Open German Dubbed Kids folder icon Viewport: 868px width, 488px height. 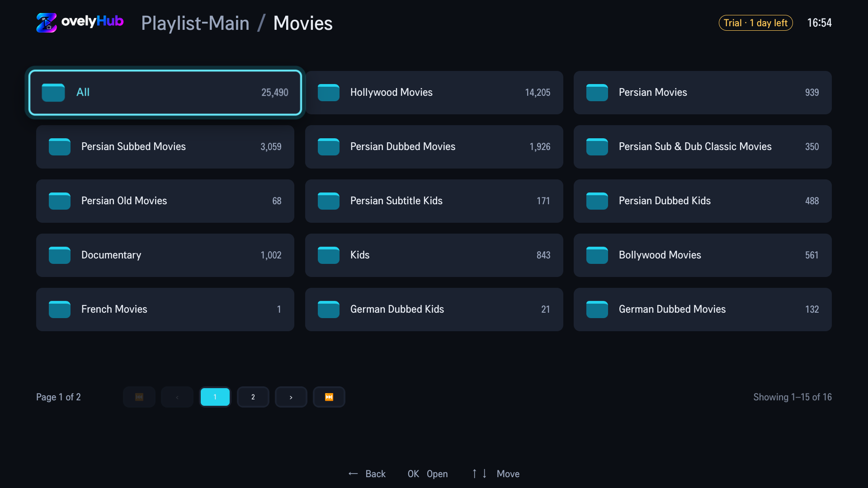point(329,310)
